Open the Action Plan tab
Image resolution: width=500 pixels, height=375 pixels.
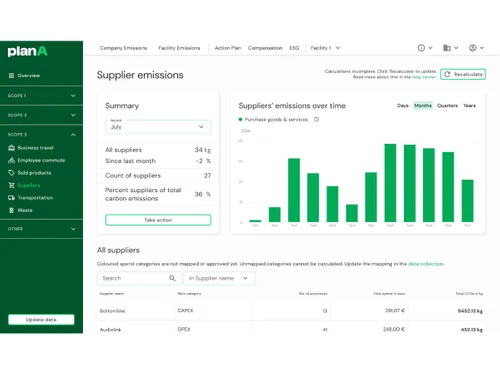[228, 48]
